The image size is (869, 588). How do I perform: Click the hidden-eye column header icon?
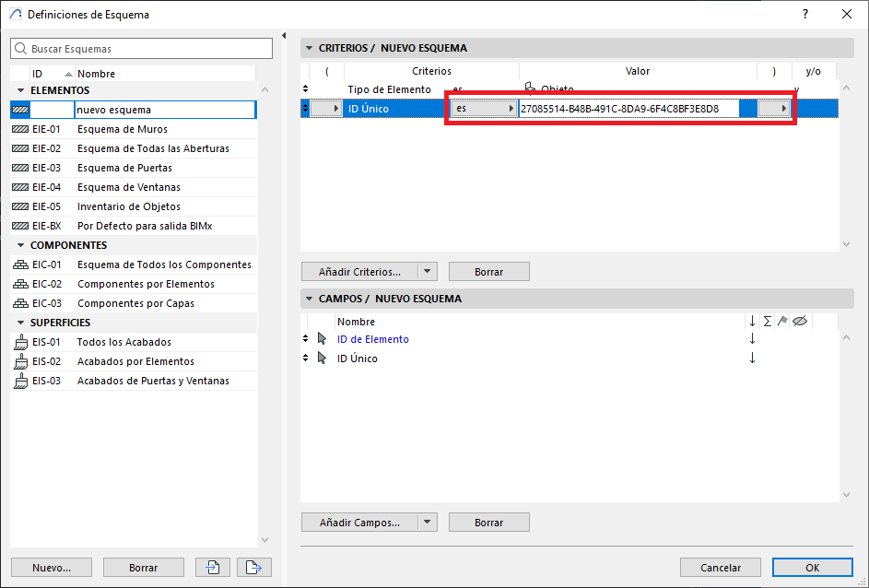coord(799,321)
